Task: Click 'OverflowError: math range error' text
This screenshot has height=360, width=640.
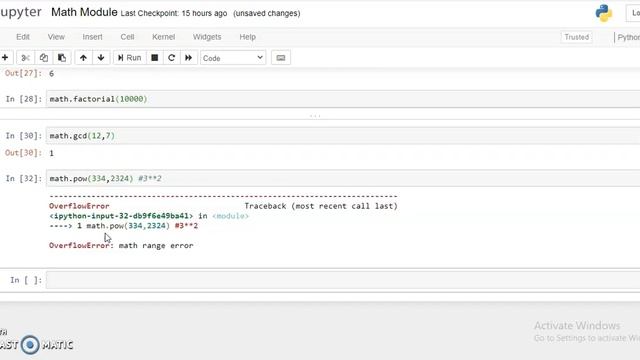Action: tap(121, 245)
